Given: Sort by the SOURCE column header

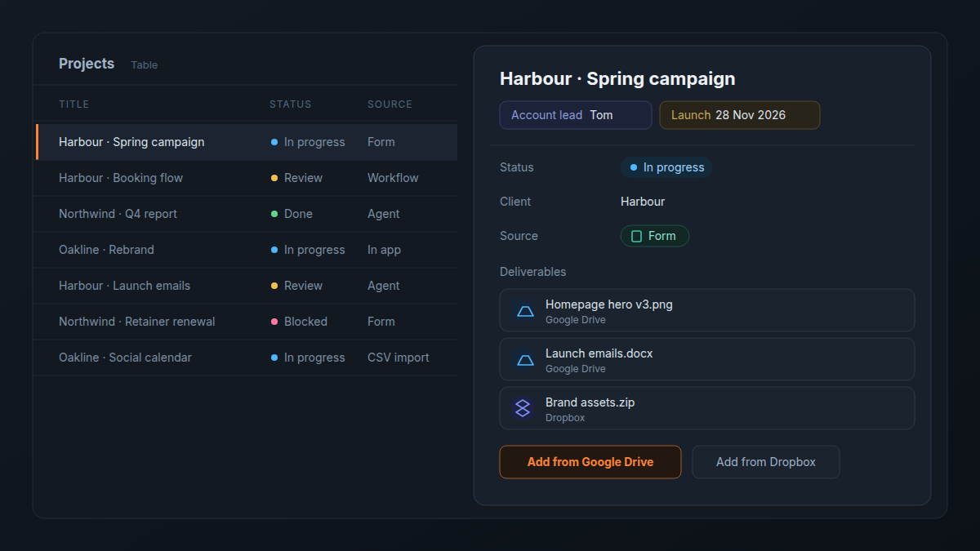Looking at the screenshot, I should [x=390, y=104].
